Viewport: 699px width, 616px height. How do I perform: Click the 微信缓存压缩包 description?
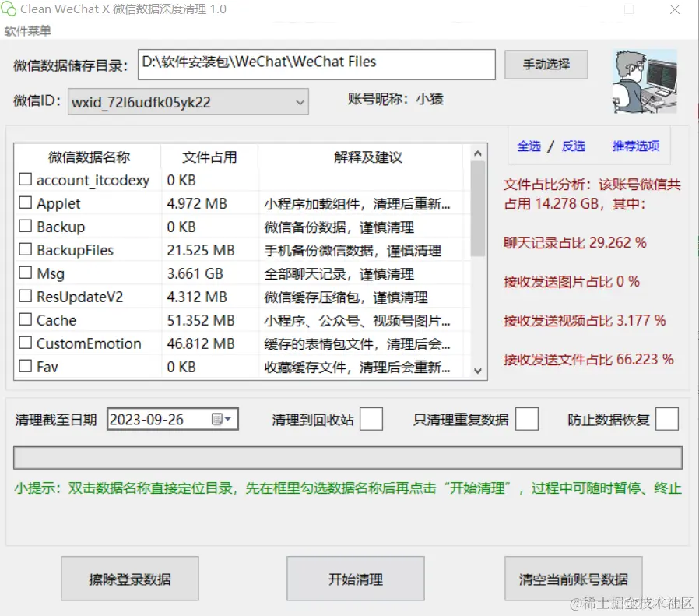(x=346, y=297)
